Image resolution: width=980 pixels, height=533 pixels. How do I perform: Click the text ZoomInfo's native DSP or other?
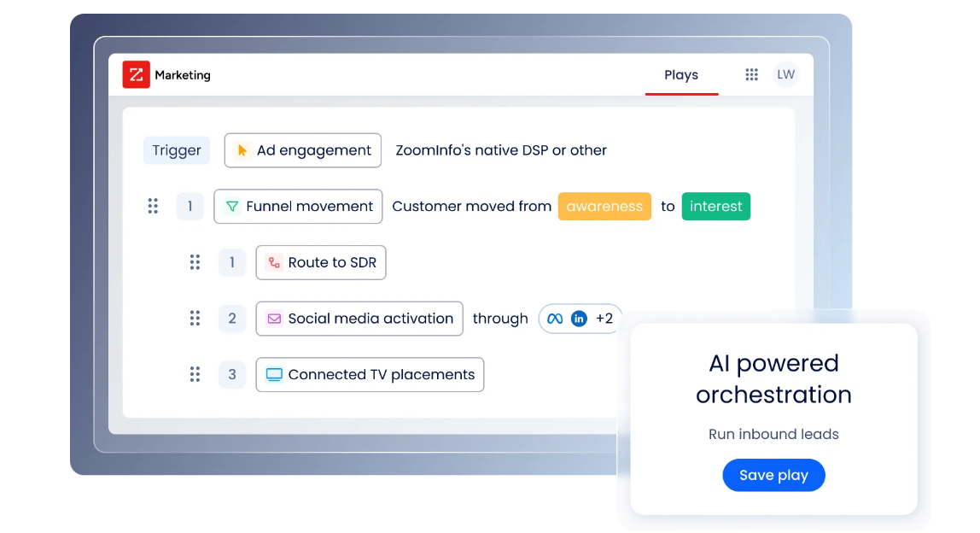click(x=501, y=150)
